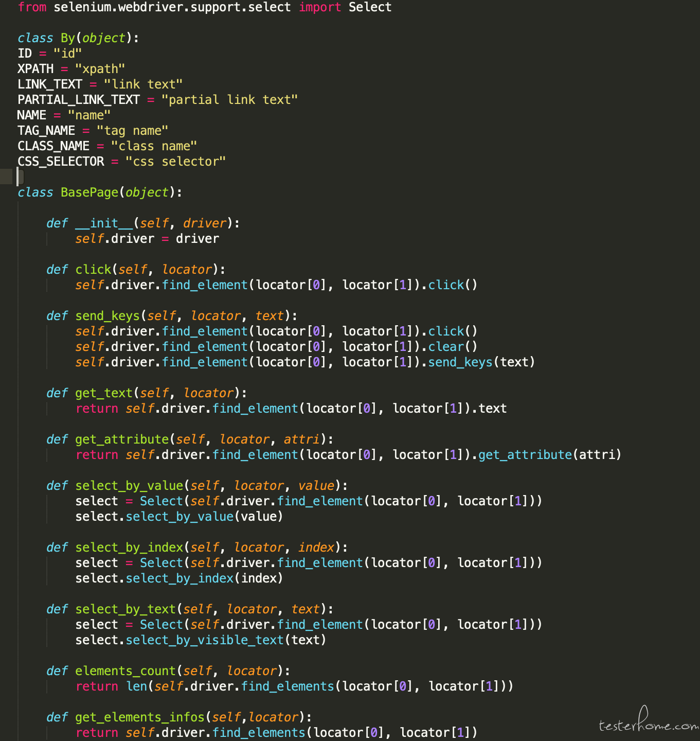700x741 pixels.
Task: Click the return line ending with .text
Action: coord(291,409)
